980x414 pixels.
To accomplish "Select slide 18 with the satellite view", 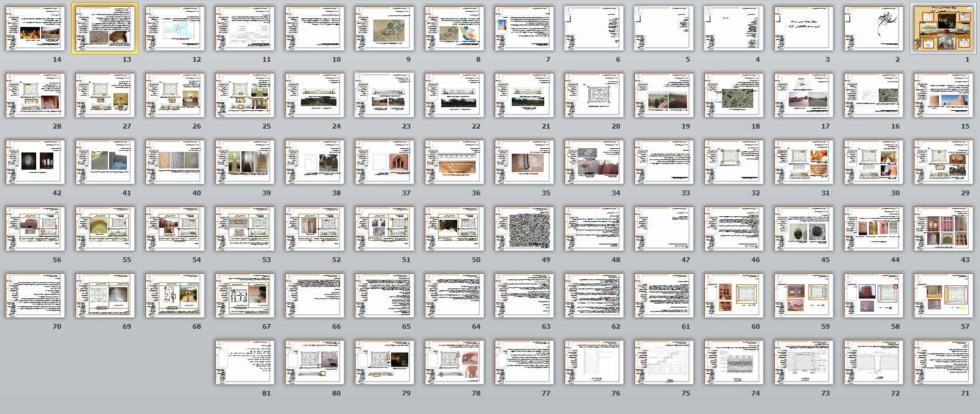I will tap(734, 96).
